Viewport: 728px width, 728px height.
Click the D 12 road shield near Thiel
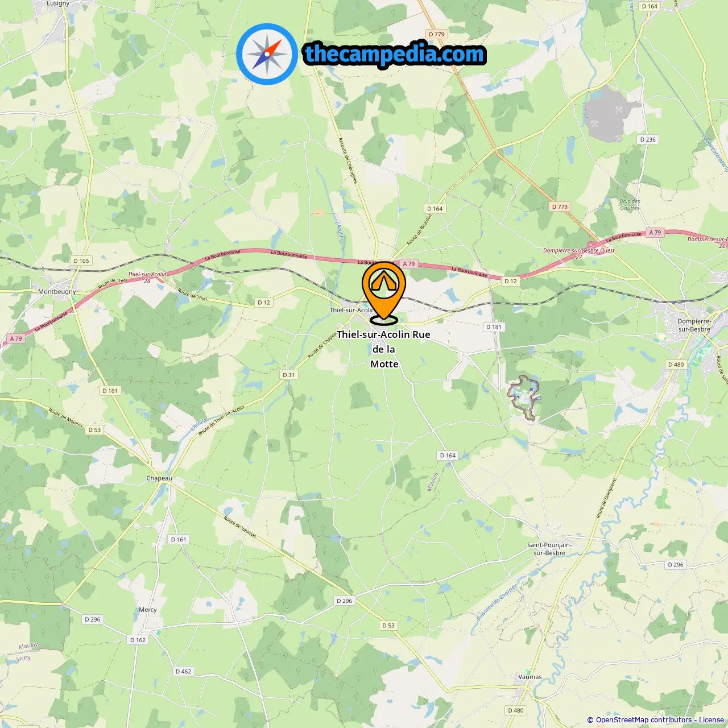pyautogui.click(x=264, y=303)
